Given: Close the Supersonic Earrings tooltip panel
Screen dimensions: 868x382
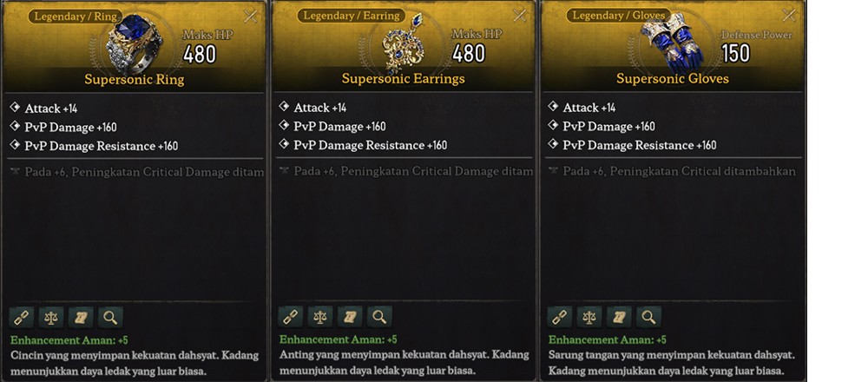Looking at the screenshot, I should tap(519, 16).
